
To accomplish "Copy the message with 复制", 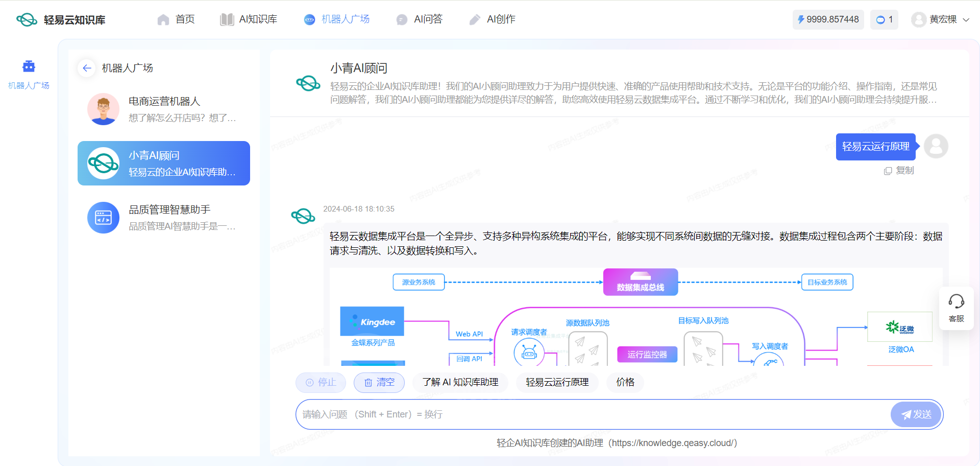I will pos(899,171).
